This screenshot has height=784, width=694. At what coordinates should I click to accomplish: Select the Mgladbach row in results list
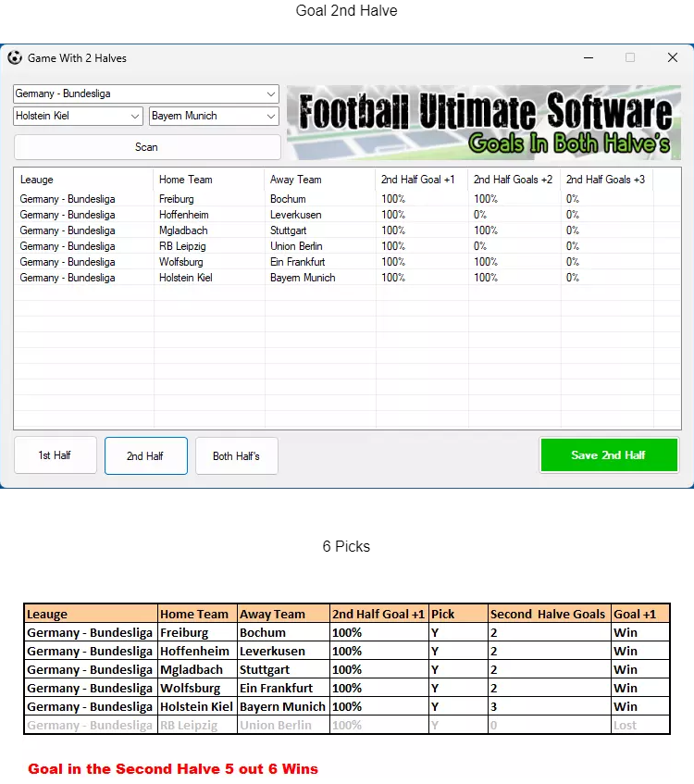click(347, 230)
